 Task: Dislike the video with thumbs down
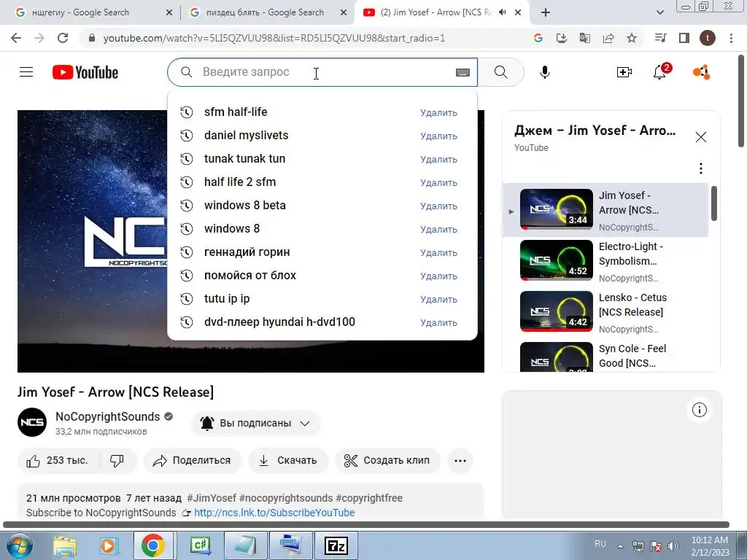pos(117,461)
